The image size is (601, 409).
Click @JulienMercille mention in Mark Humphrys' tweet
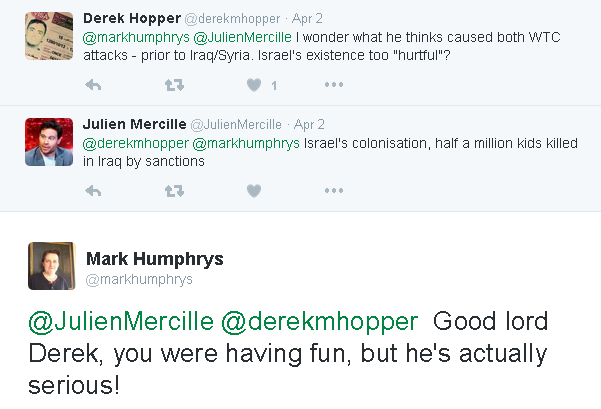click(x=119, y=322)
